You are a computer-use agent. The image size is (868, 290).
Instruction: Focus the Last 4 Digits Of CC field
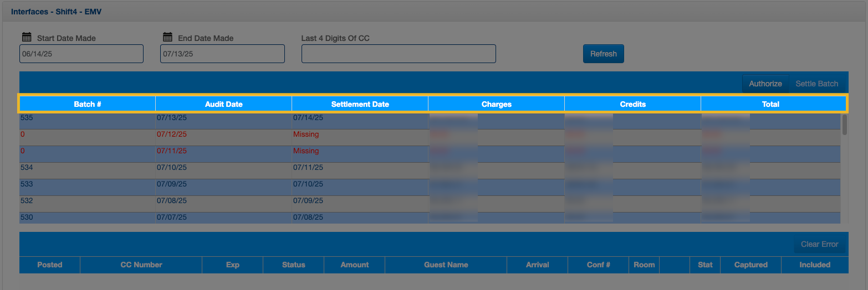398,54
